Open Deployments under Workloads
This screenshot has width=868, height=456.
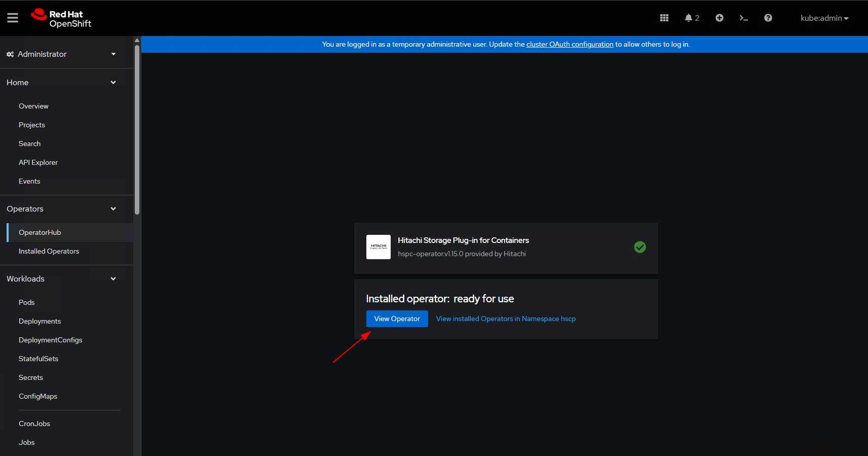[40, 321]
